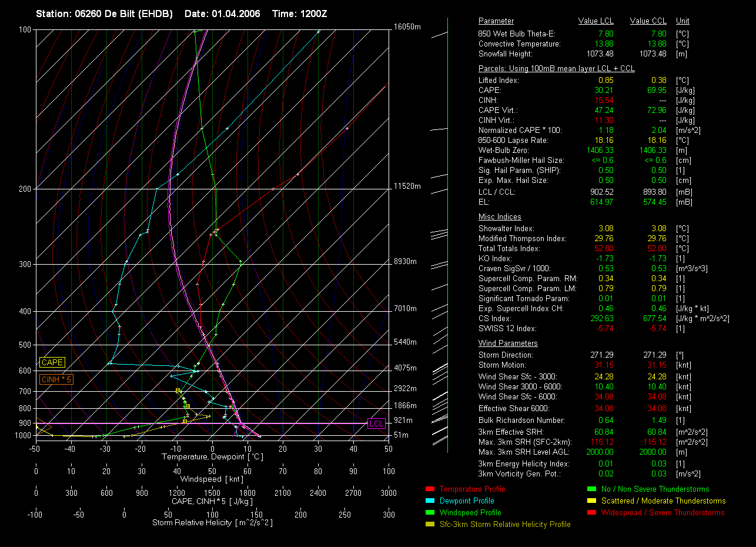The width and height of the screenshot is (756, 547).
Task: Click the 11520m height label at 200 mb
Action: 407,186
